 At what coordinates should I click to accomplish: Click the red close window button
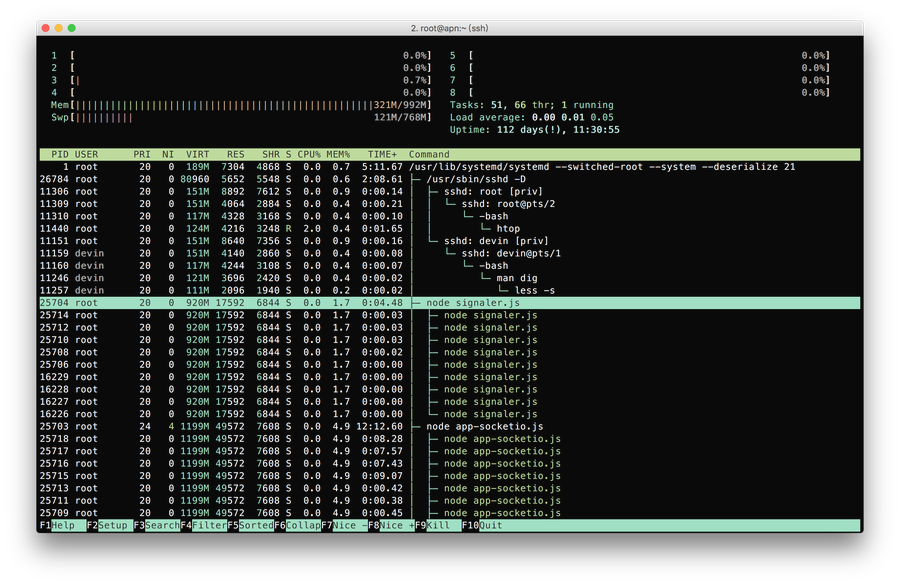(46, 28)
